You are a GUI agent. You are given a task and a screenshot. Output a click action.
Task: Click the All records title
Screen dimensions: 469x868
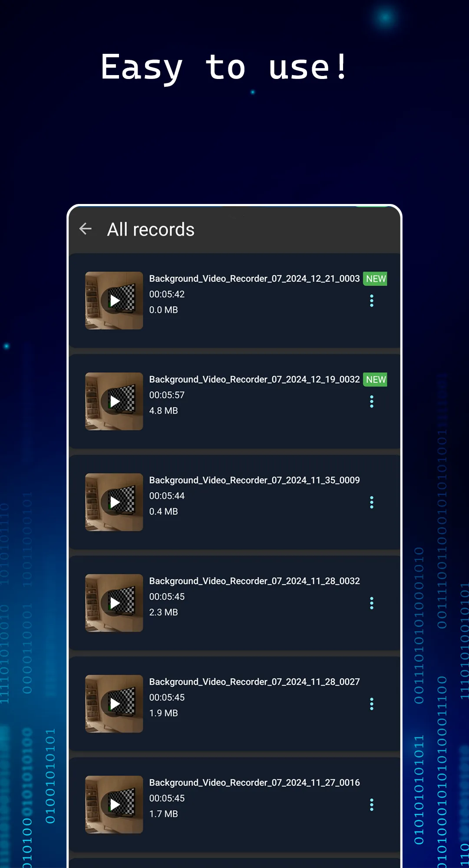click(x=151, y=229)
